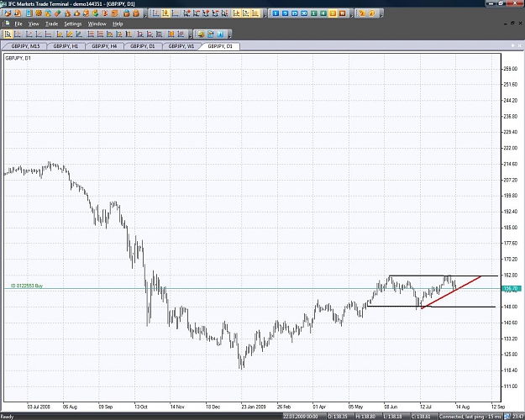Open the Help menu
525x420 pixels.
118,24
